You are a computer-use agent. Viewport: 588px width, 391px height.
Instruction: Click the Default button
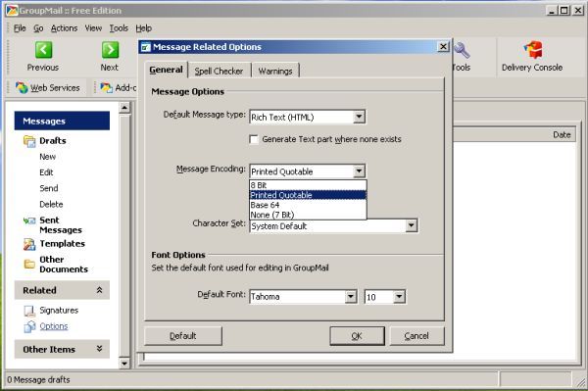(183, 336)
